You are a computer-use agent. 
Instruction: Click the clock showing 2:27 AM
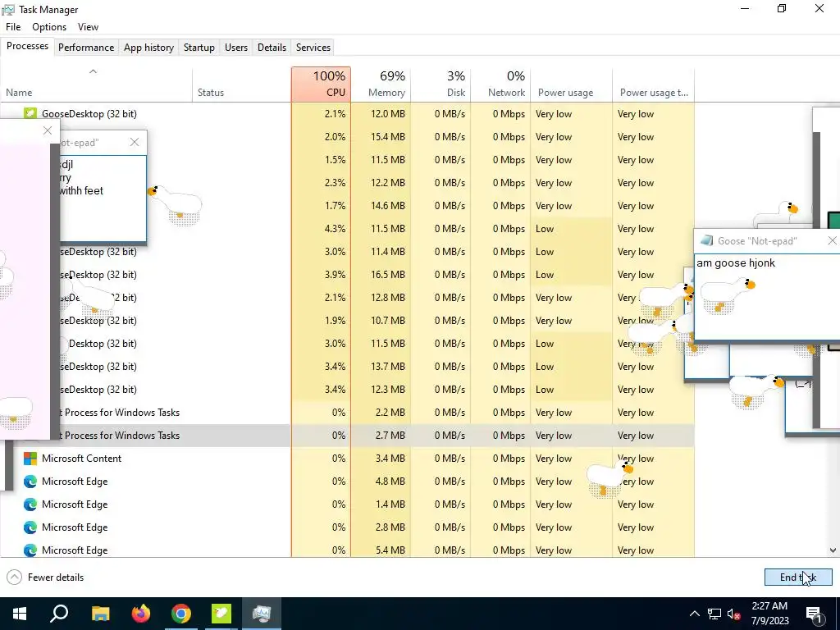769,614
